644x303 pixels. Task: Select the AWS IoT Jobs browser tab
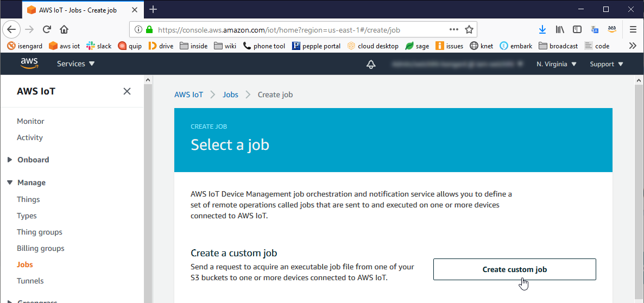pyautogui.click(x=84, y=9)
